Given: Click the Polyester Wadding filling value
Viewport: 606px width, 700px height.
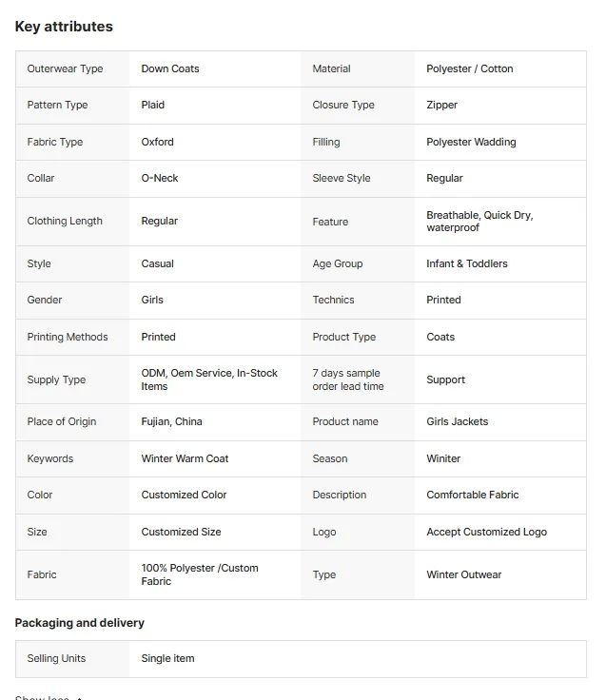Looking at the screenshot, I should (471, 142).
